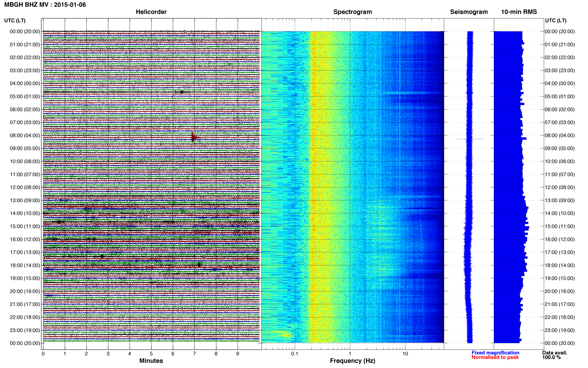Click left time label '04:00 (00:00)'
The height and width of the screenshot is (368, 588).
[x=25, y=83]
